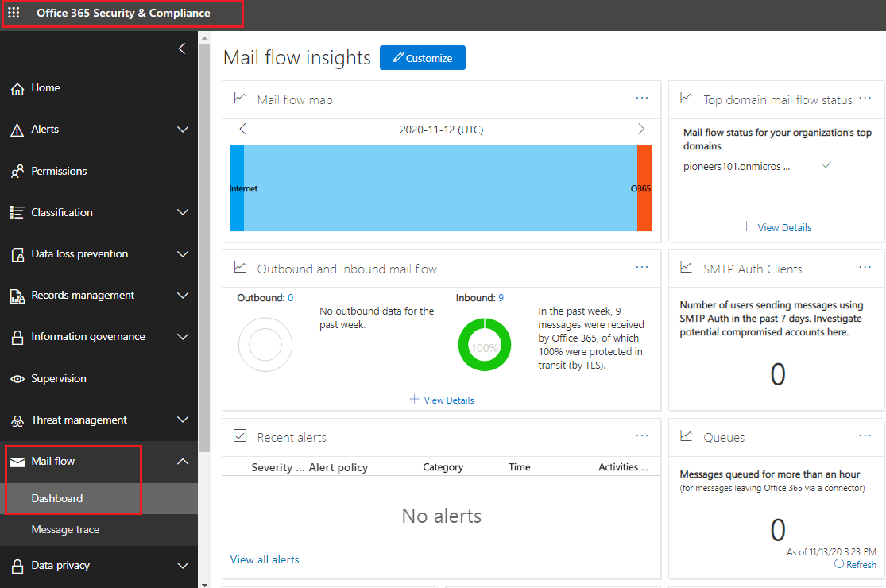The width and height of the screenshot is (886, 588).
Task: Open Top domain mail flow status options
Action: click(x=865, y=98)
